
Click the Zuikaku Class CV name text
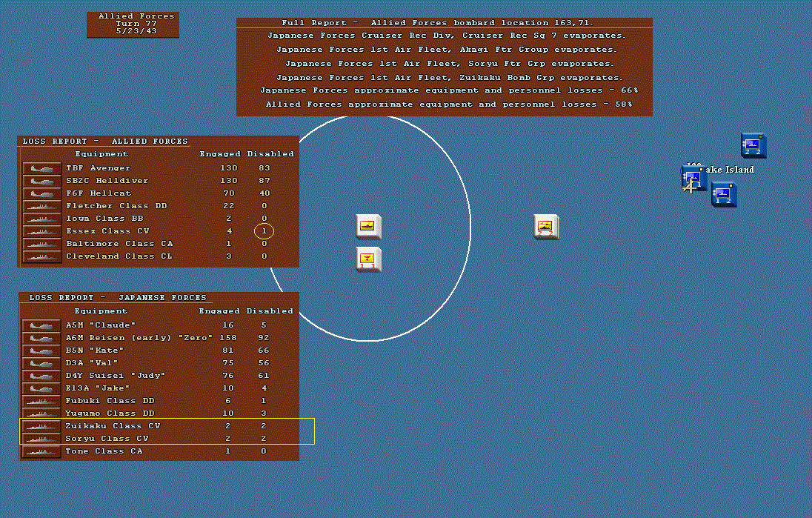pyautogui.click(x=113, y=426)
